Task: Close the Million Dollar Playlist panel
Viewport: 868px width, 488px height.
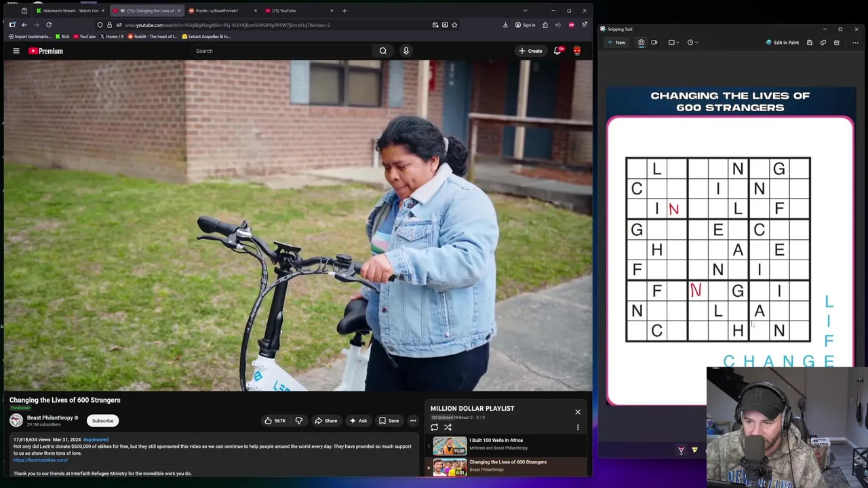Action: 578,412
